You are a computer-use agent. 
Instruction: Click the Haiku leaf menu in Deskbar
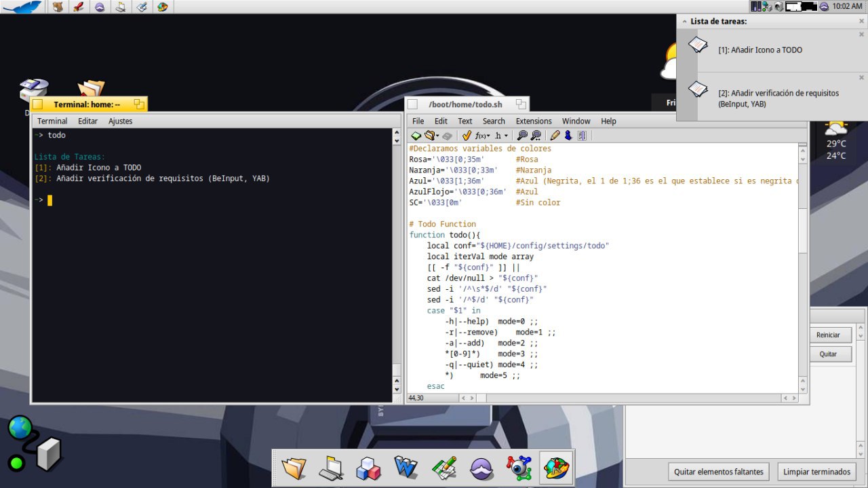coord(22,7)
